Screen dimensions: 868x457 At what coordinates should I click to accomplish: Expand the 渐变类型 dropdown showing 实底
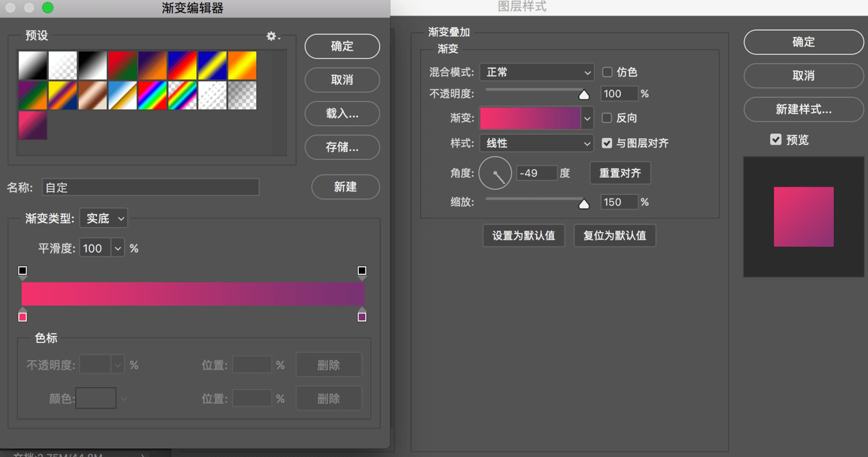(104, 218)
